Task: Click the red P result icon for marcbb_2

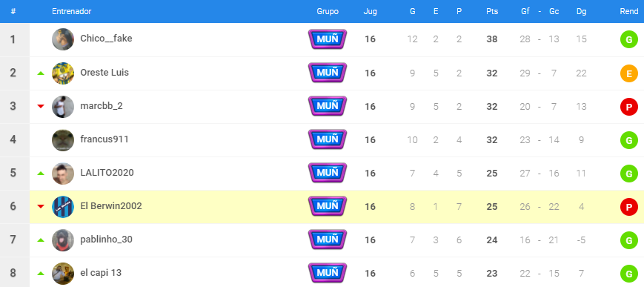Action: click(628, 107)
